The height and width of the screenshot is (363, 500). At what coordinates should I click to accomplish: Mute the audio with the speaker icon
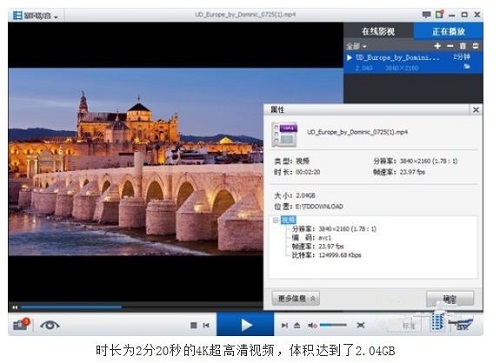(312, 325)
